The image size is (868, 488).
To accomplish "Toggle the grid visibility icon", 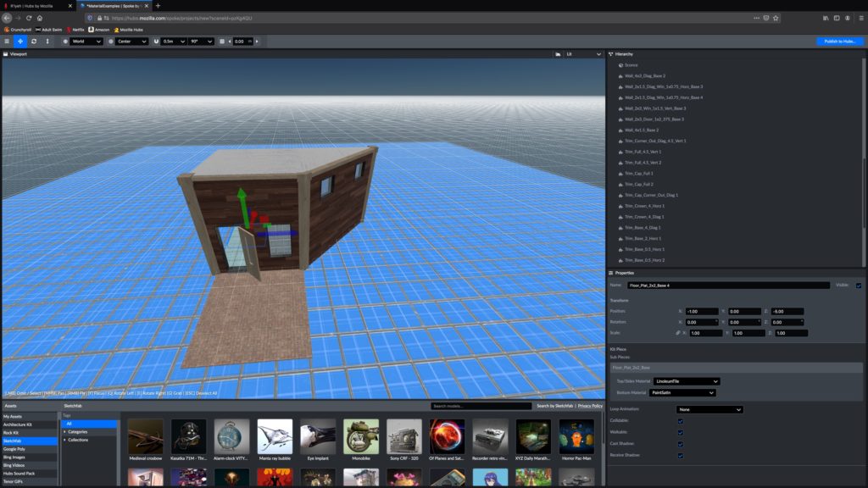I will tap(222, 42).
